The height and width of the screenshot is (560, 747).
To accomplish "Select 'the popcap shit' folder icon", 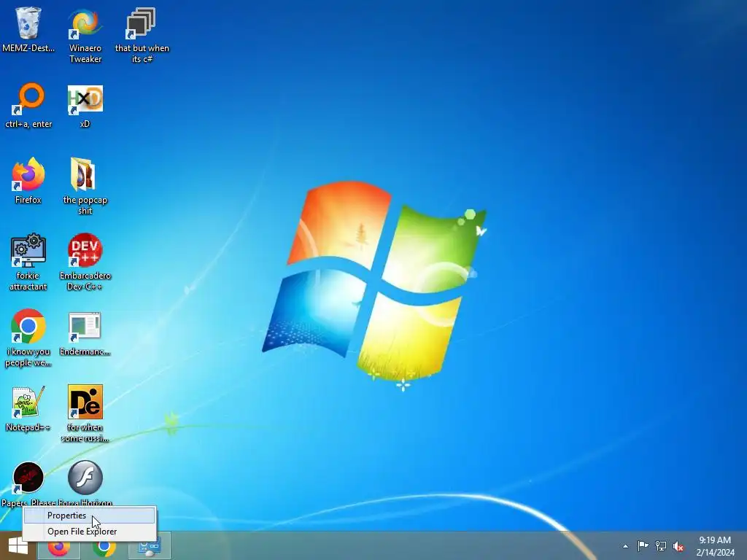I will [85, 187].
